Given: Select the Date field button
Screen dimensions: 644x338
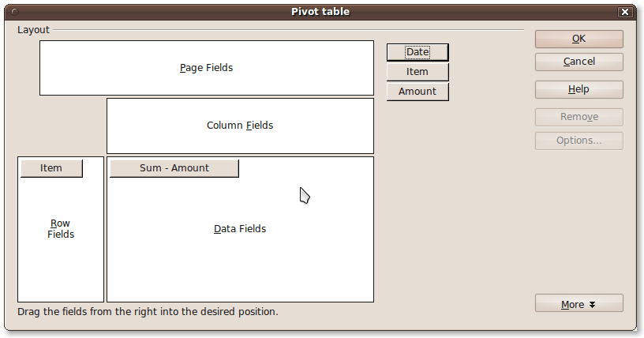Looking at the screenshot, I should (x=417, y=52).
